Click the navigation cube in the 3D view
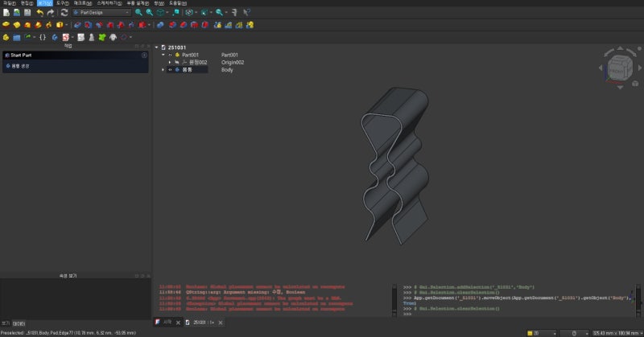The height and width of the screenshot is (337, 644). (619, 69)
